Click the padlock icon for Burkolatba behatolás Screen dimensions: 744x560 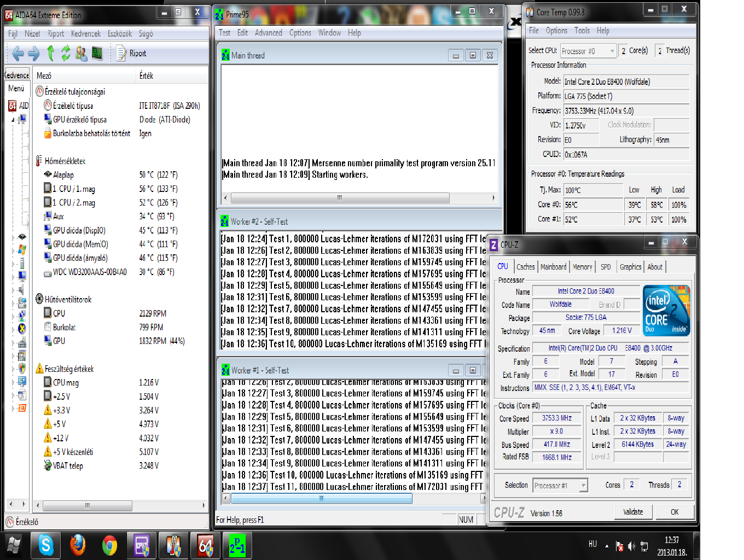pyautogui.click(x=48, y=133)
